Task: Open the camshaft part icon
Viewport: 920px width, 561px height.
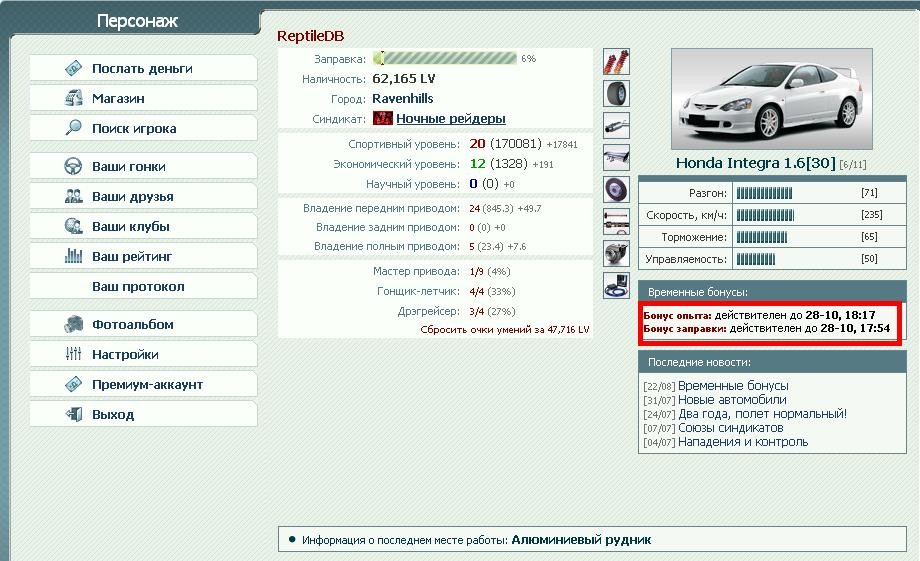Action: tap(616, 221)
